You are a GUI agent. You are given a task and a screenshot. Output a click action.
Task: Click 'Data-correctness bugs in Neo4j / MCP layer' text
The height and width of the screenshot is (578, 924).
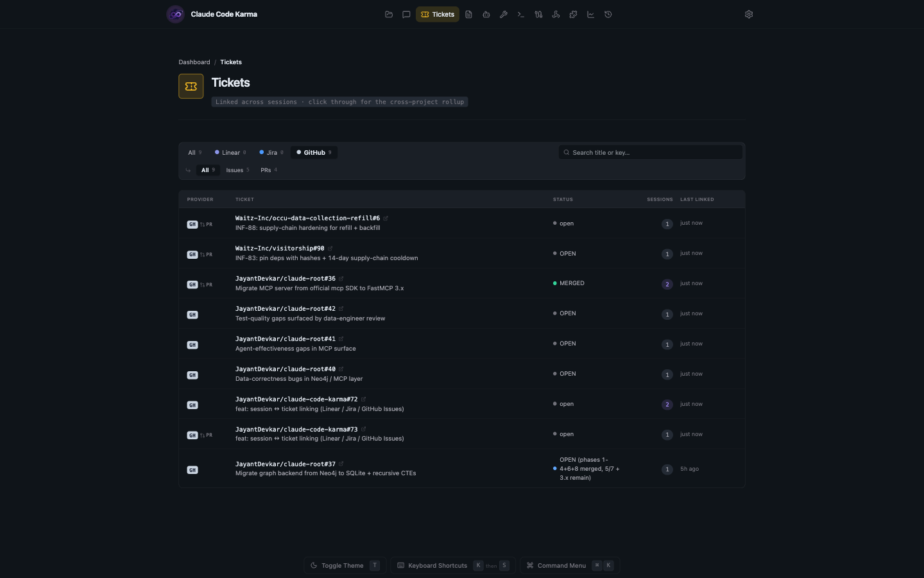(299, 379)
